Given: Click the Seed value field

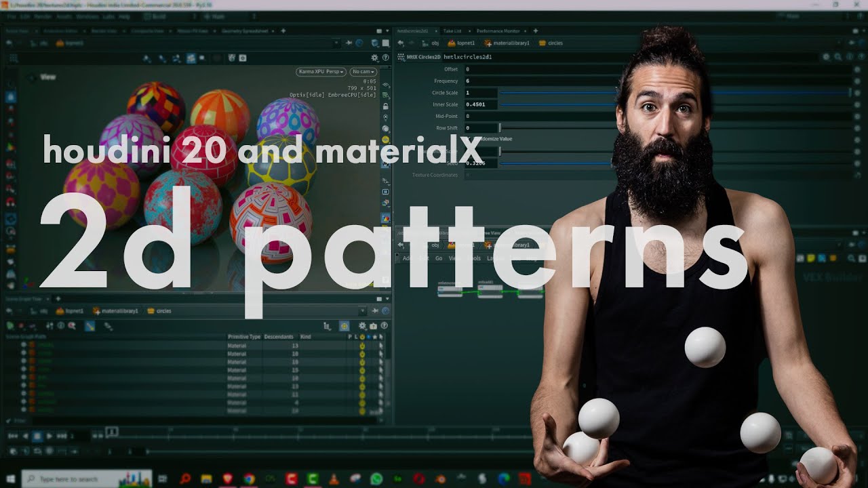Looking at the screenshot, I should click(x=480, y=163).
